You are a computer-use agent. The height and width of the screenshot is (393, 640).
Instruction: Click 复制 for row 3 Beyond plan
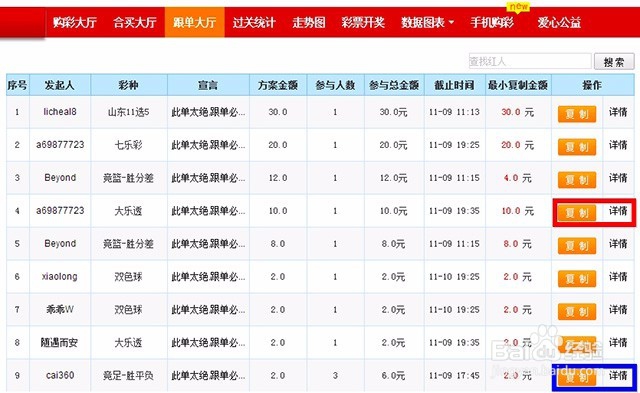tap(577, 180)
